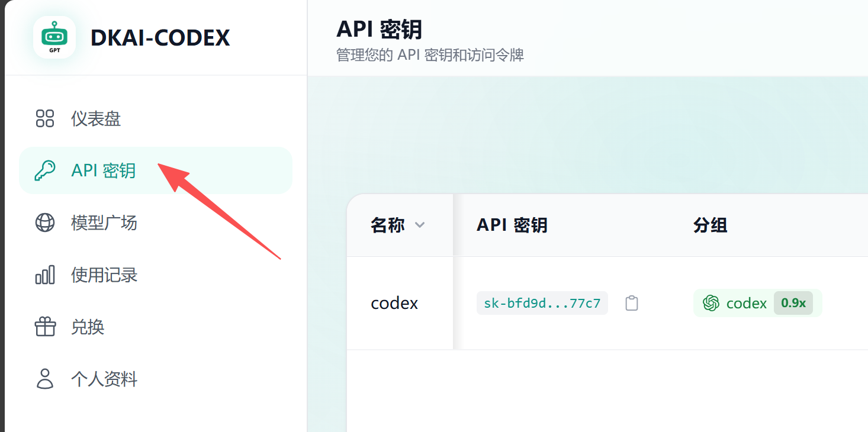This screenshot has height=432, width=868.
Task: Open the 兑换 page
Action: click(156, 327)
